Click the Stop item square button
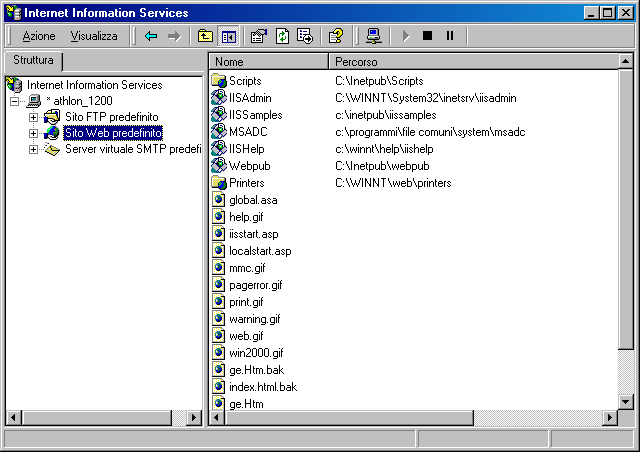This screenshot has width=640, height=452. (x=427, y=36)
